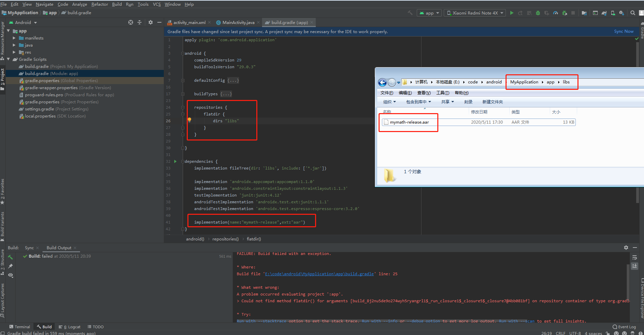Open the app run configuration dropdown
Image resolution: width=644 pixels, height=335 pixels.
(x=430, y=13)
